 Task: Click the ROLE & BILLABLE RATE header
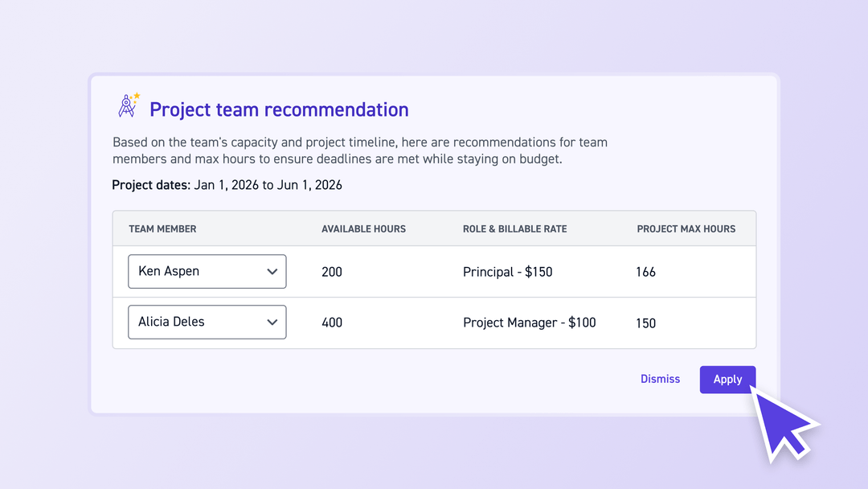tap(514, 228)
